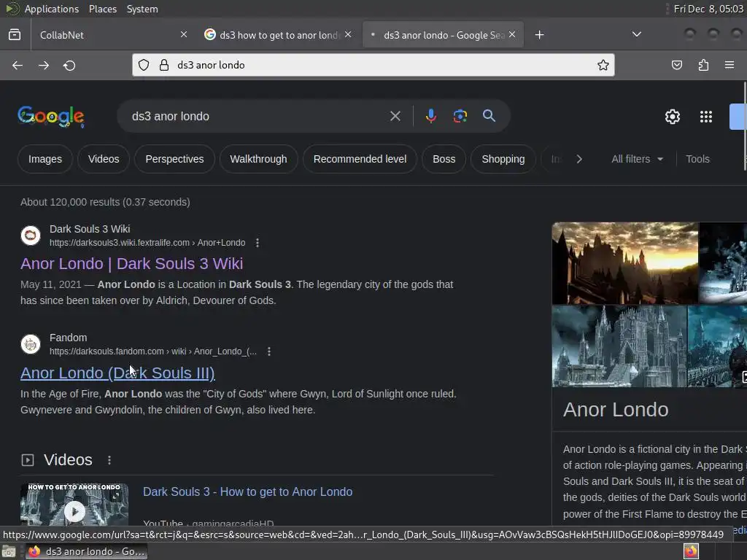Reload the current page
Viewport: 747px width, 560px height.
point(69,65)
